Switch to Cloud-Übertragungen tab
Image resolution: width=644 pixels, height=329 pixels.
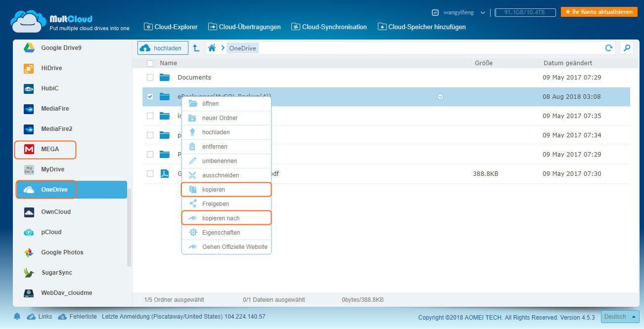pyautogui.click(x=244, y=27)
